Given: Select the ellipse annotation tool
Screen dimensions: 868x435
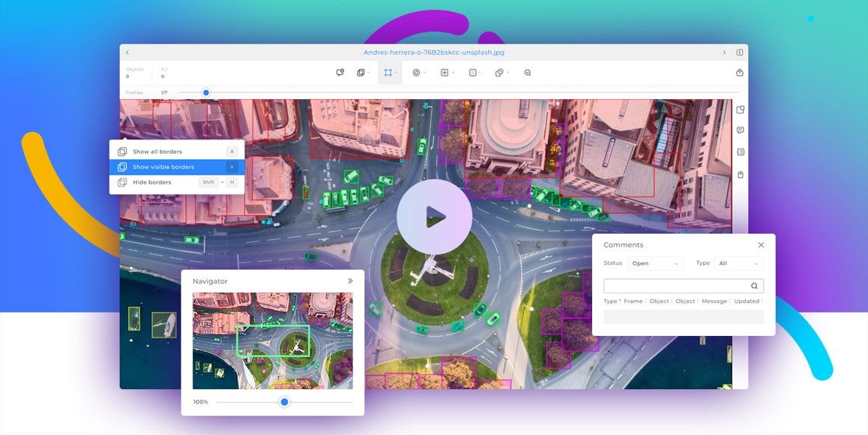Looking at the screenshot, I should (417, 72).
